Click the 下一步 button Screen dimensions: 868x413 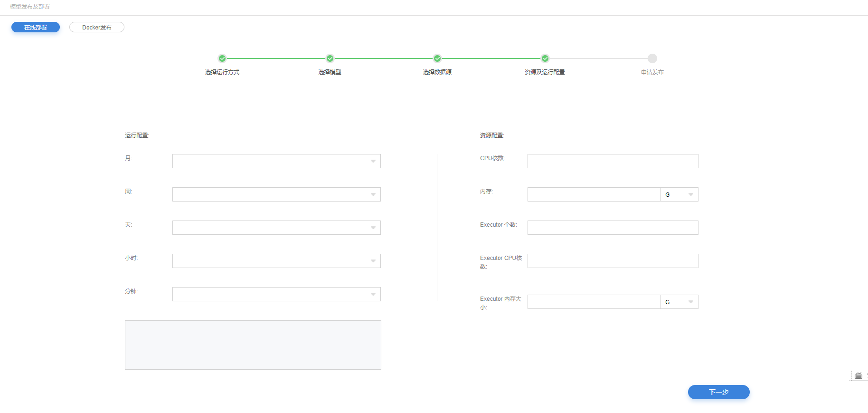click(x=719, y=392)
